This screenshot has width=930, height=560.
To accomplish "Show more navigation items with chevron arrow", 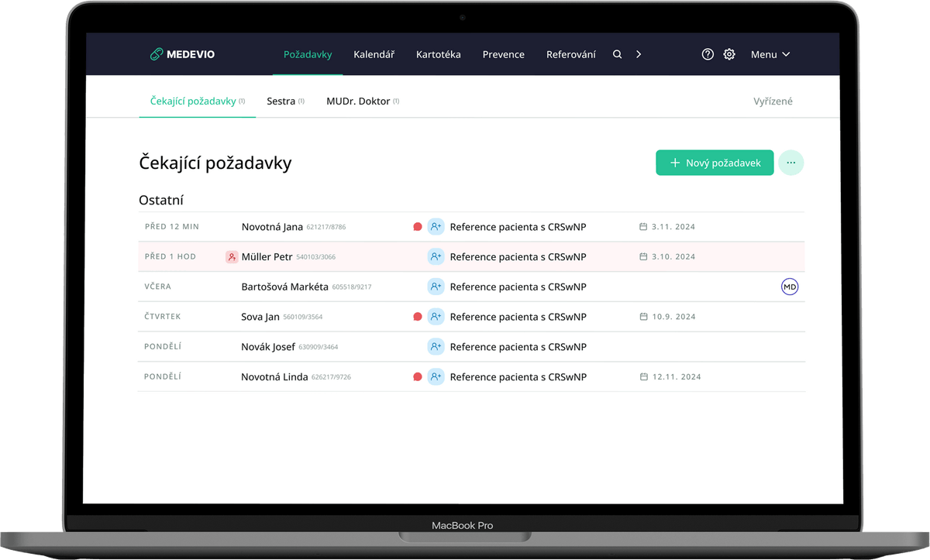I will click(x=639, y=54).
